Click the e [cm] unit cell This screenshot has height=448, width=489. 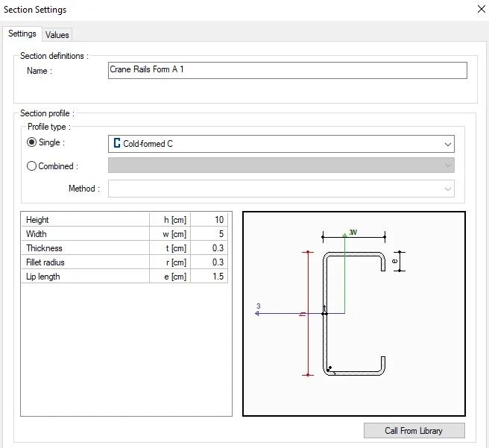click(x=170, y=277)
